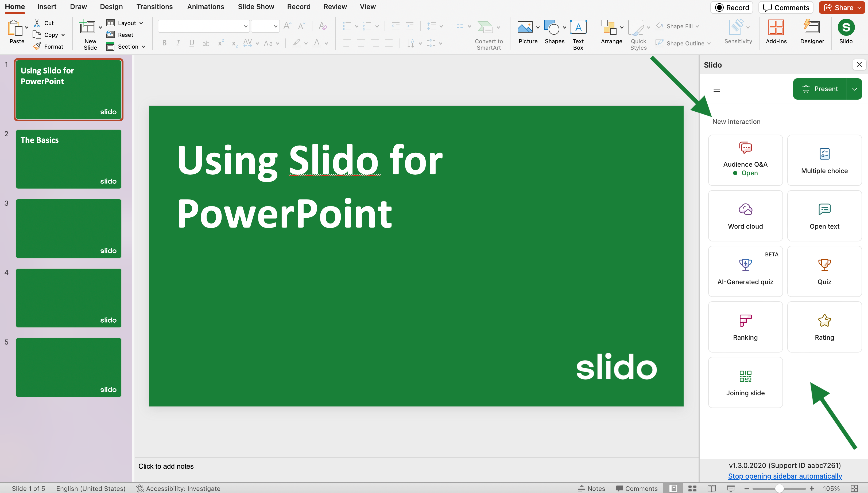This screenshot has width=868, height=493.
Task: Switch to Reading view in status bar
Action: coord(711,488)
